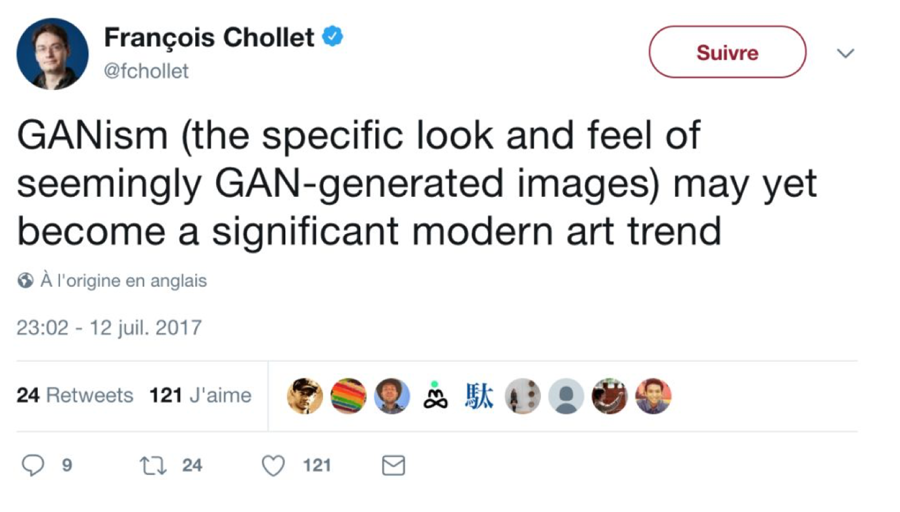Click the reply speech bubble icon

coord(34,465)
